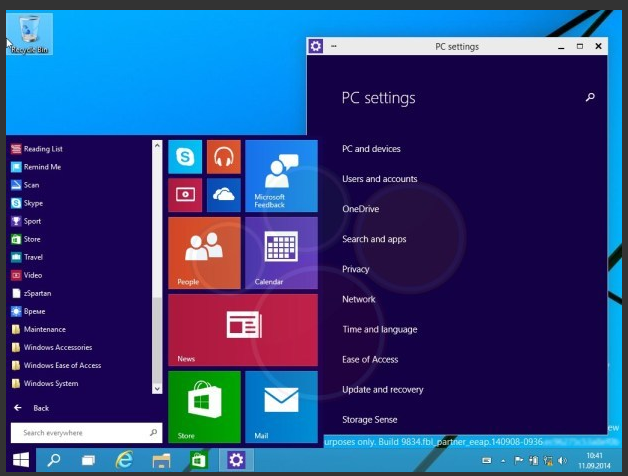
Task: Open Network settings
Action: 359,299
